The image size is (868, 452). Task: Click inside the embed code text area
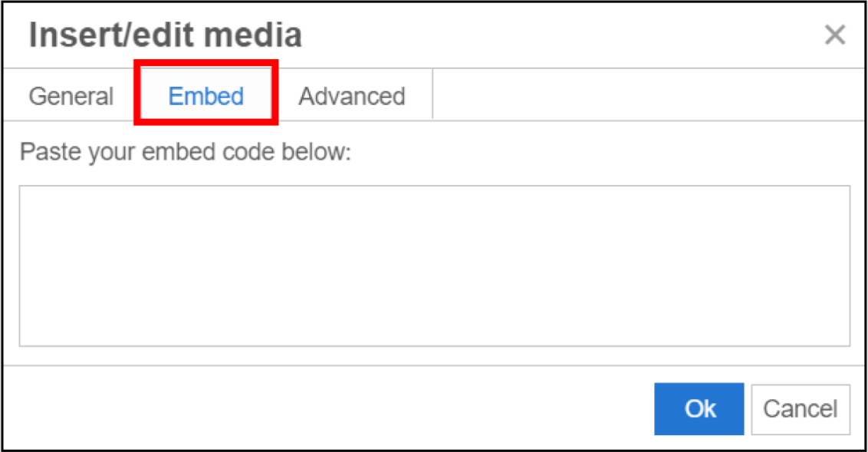click(x=434, y=265)
